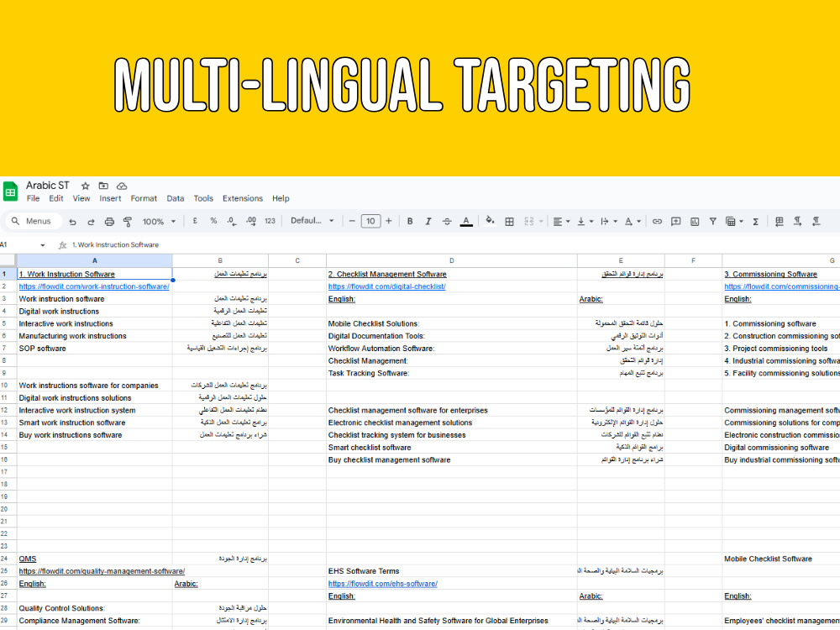Select cell 'SOP software'
Viewport: 840px width, 630px height.
click(94, 349)
